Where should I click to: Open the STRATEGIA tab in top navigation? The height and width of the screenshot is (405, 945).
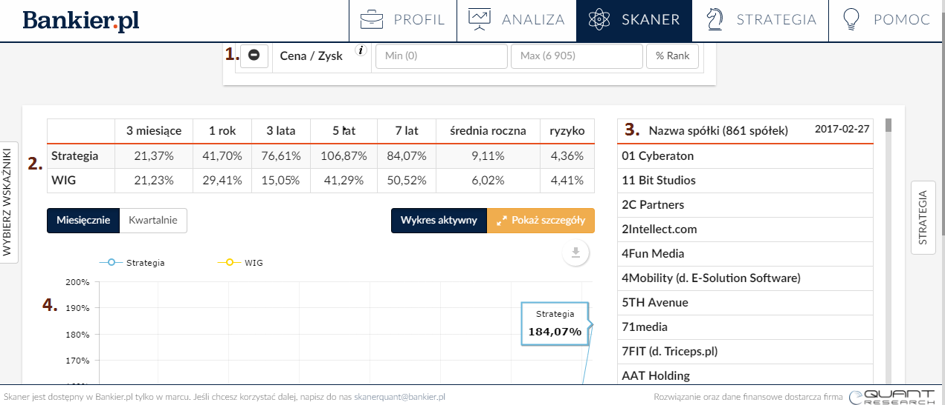point(760,20)
